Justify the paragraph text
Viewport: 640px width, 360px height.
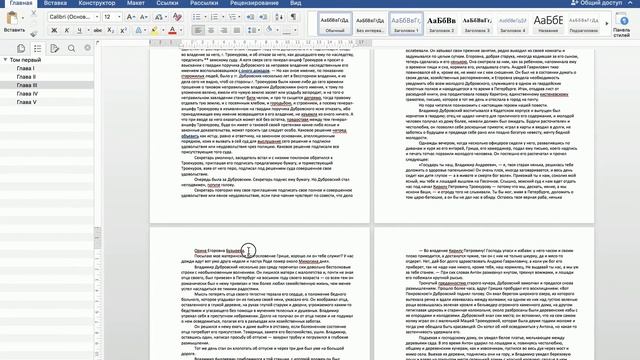click(x=237, y=30)
